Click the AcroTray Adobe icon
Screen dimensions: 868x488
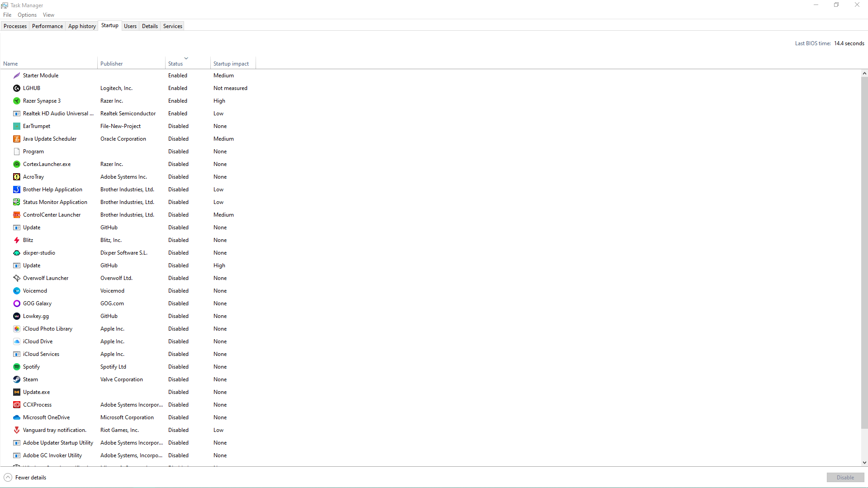point(17,177)
